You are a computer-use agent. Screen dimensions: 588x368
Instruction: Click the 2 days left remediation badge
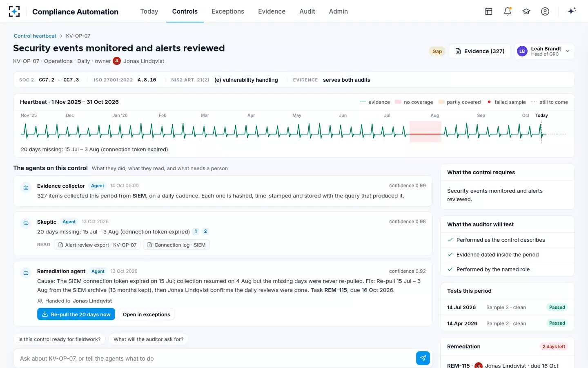554,346
